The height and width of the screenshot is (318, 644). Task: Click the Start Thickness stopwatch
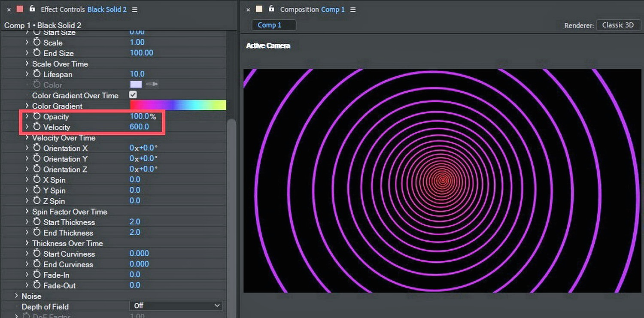pyautogui.click(x=37, y=222)
